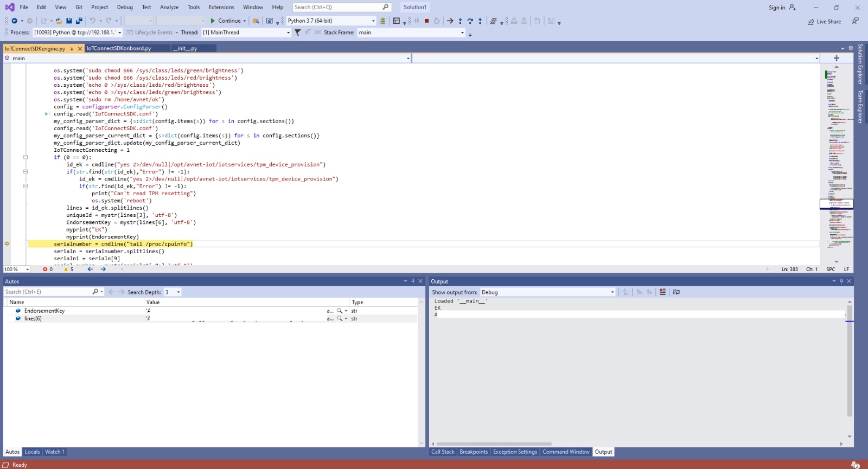
Task: Open the Exception Settings tab
Action: (x=515, y=452)
